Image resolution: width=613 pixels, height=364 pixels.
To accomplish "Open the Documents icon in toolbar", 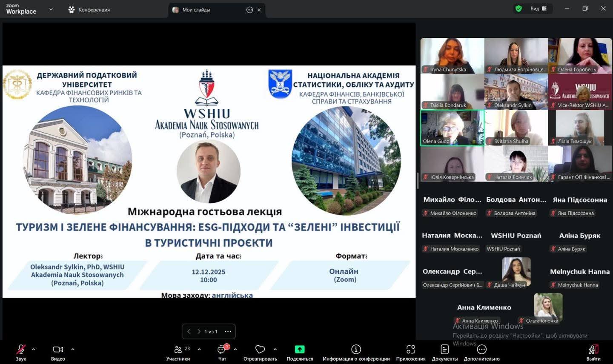I will 444,350.
